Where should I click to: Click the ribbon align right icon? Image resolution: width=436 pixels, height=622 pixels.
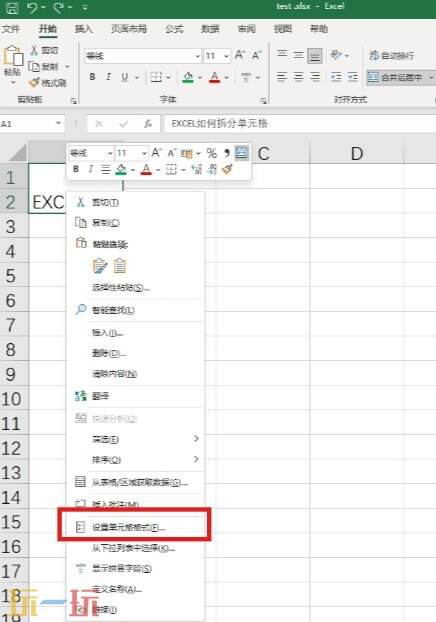pos(315,77)
